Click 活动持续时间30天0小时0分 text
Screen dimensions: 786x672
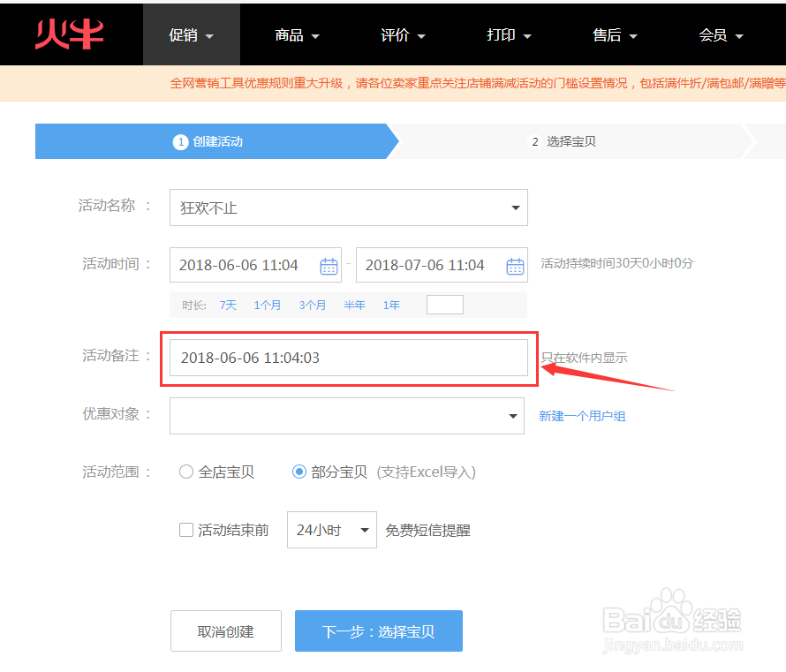[x=616, y=263]
